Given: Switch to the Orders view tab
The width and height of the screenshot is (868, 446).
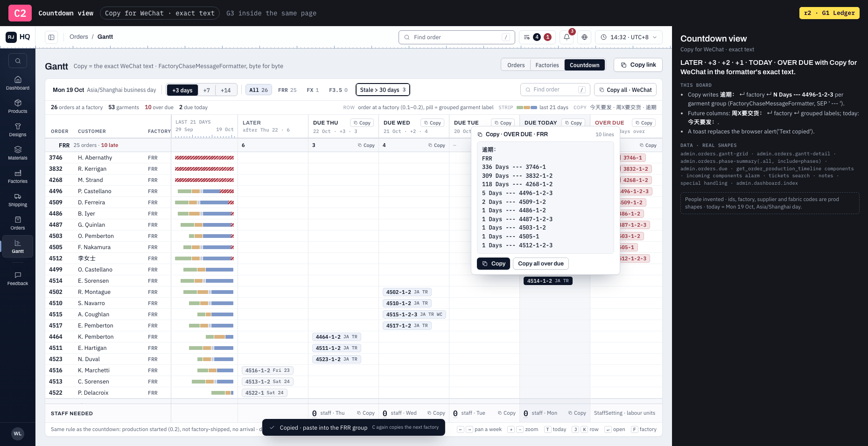Looking at the screenshot, I should pos(516,65).
